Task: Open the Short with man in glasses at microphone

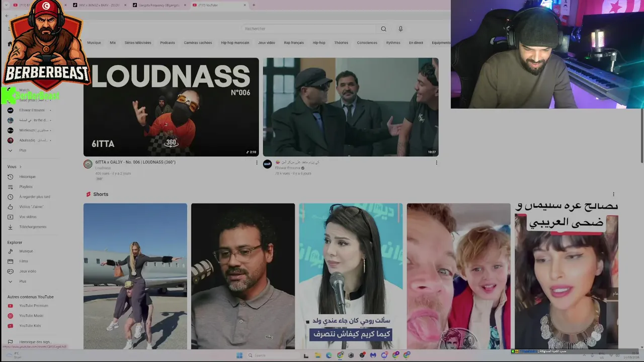Action: pos(243,276)
